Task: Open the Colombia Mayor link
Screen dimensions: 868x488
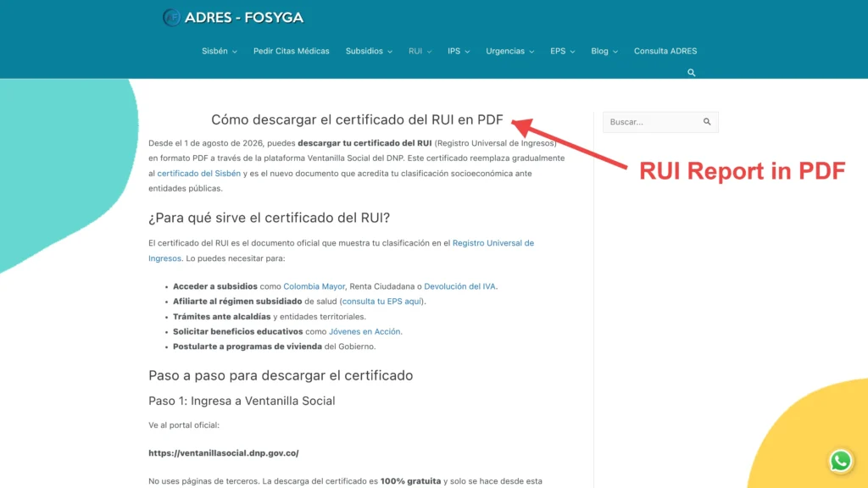Action: click(x=314, y=286)
